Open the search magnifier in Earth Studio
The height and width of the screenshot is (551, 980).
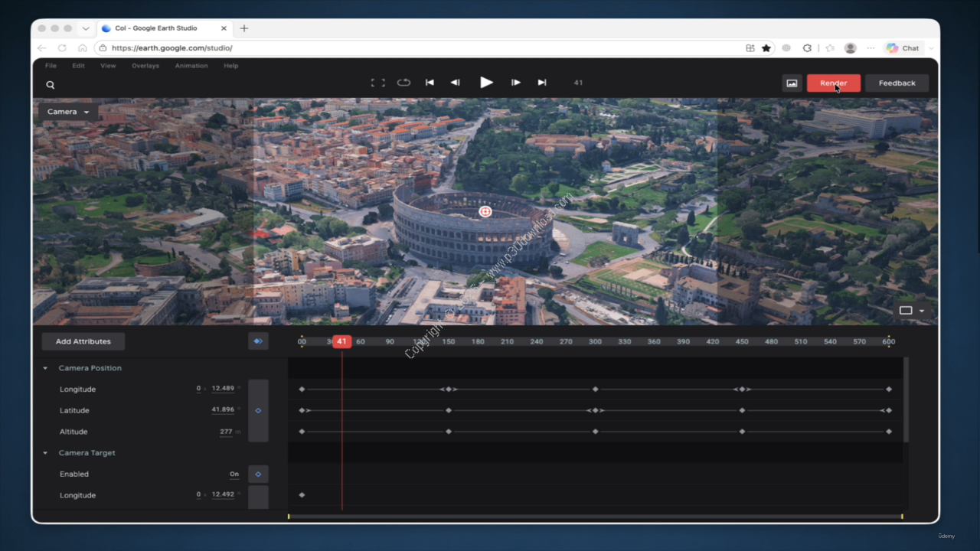51,85
